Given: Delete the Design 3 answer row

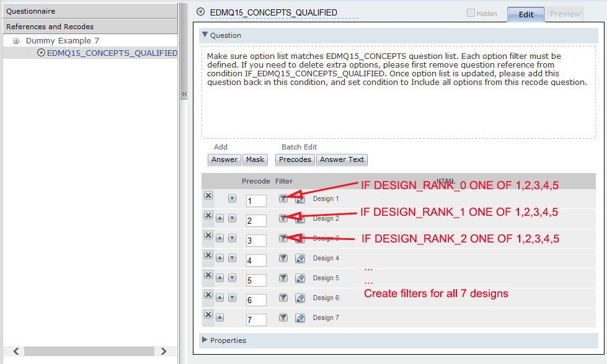Looking at the screenshot, I should click(x=208, y=235).
